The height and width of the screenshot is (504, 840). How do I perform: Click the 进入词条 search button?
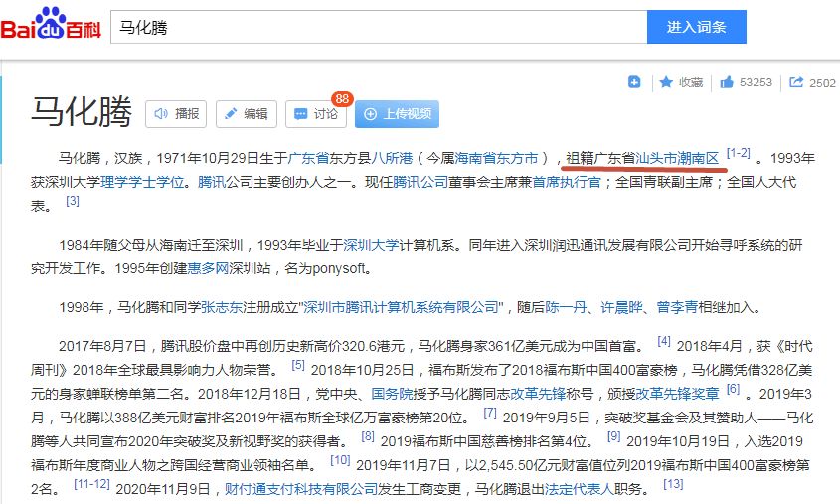697,27
